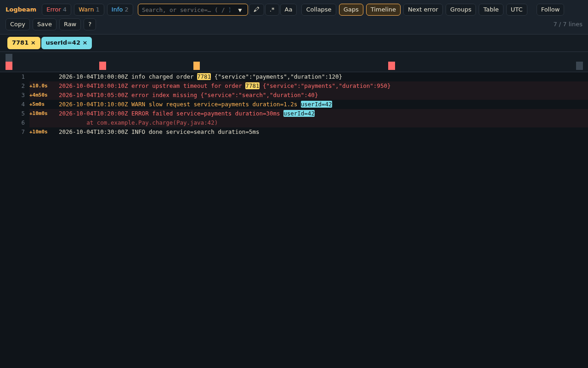
Task: Open the search history dropdown arrow
Action: 240,10
